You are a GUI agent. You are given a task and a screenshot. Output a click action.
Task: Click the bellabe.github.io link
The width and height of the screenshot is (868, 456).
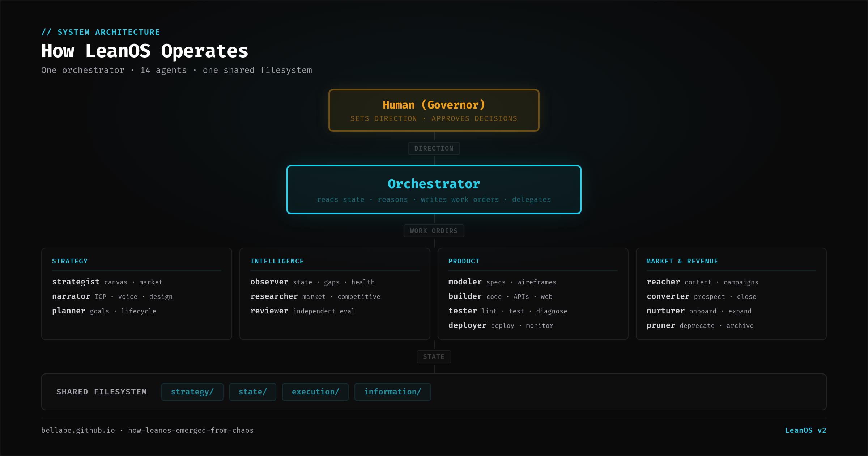point(78,430)
